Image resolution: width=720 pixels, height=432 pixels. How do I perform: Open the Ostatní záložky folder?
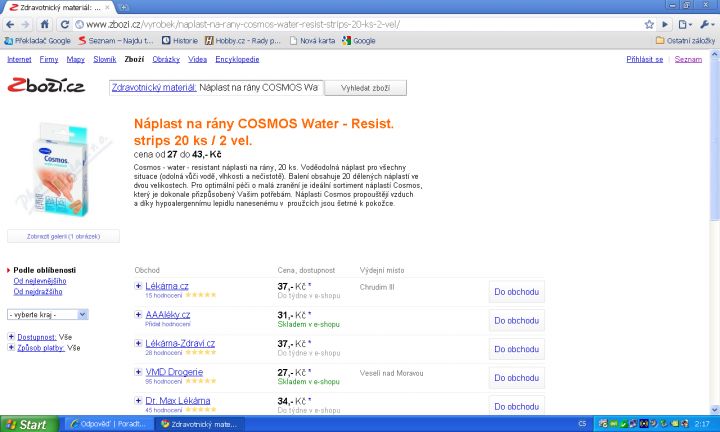(x=685, y=41)
